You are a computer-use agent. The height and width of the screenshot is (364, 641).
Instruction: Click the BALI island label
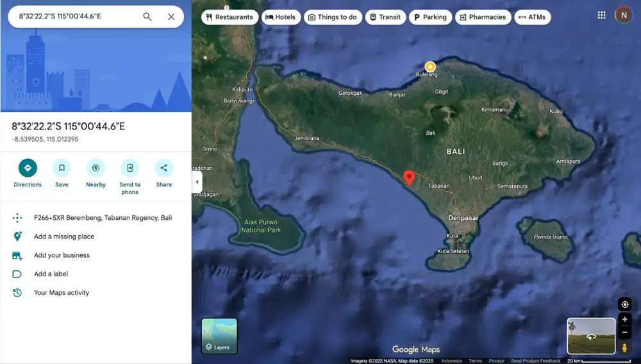click(455, 152)
